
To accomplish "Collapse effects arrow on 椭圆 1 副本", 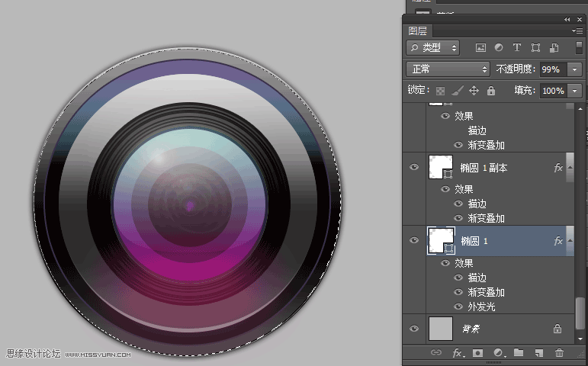I will pos(570,168).
